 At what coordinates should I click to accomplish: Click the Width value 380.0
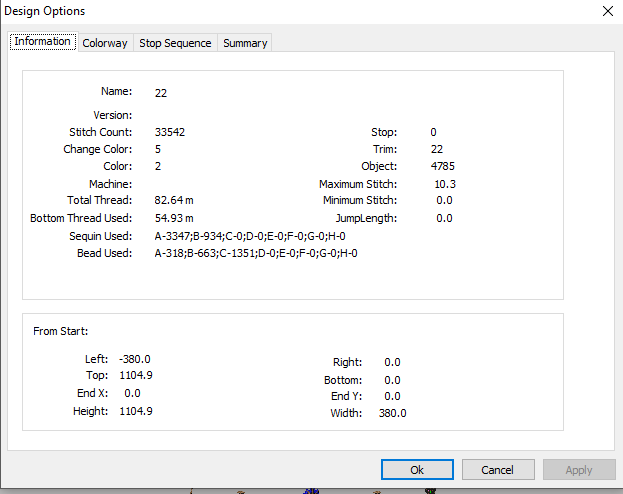pyautogui.click(x=393, y=413)
